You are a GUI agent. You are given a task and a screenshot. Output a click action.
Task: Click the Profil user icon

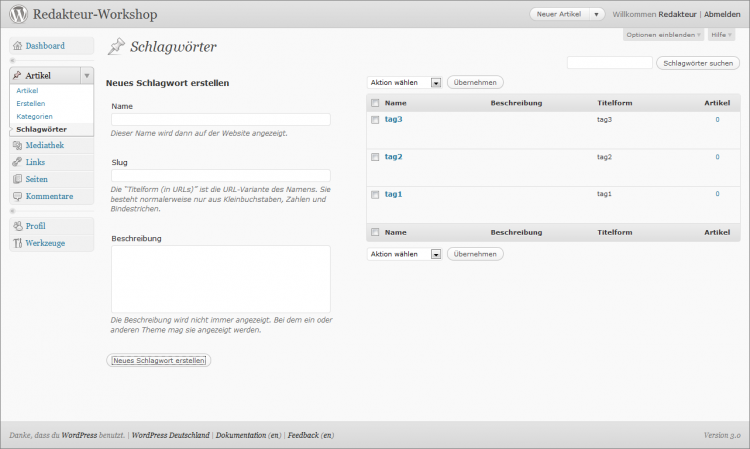(x=17, y=226)
